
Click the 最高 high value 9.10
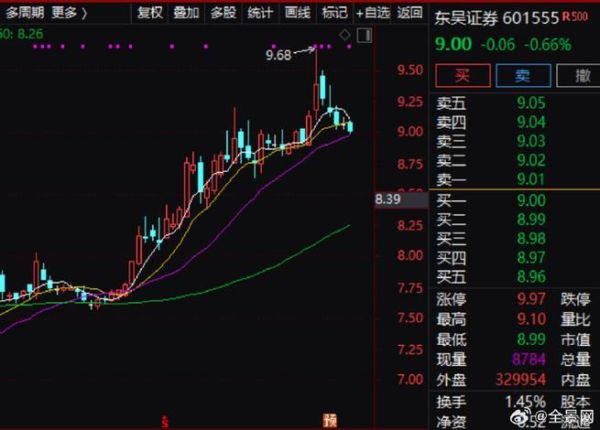click(531, 318)
